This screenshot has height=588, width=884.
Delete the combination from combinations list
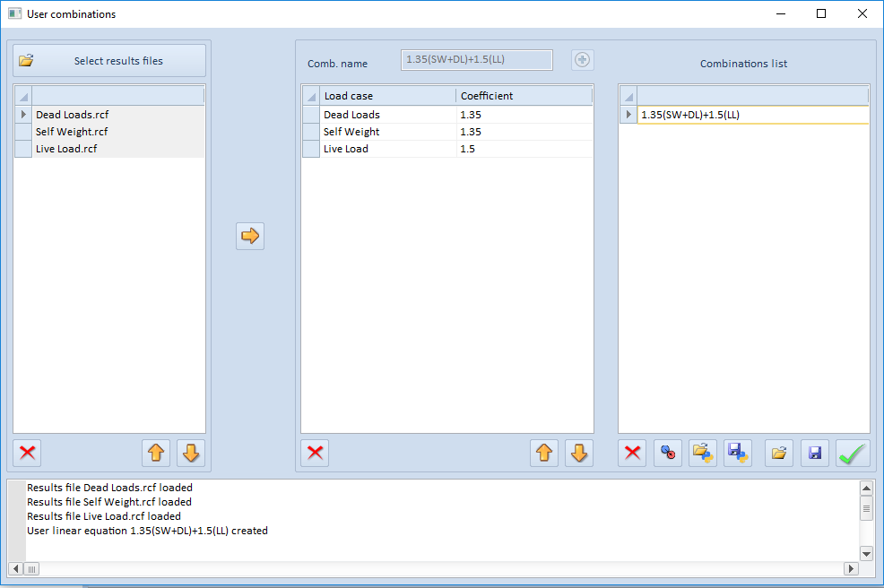point(633,453)
